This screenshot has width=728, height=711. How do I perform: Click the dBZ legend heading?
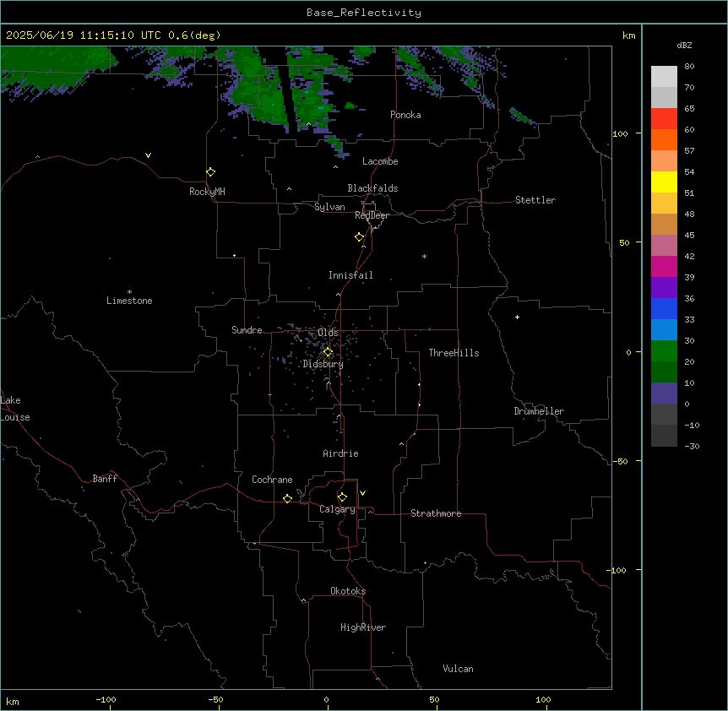684,45
